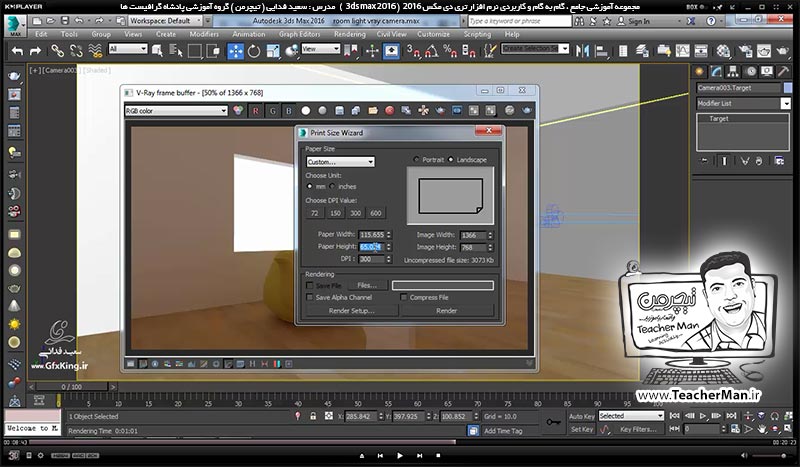Toggle Auto Key animation mode
Image resolution: width=800 pixels, height=467 pixels.
click(x=582, y=416)
